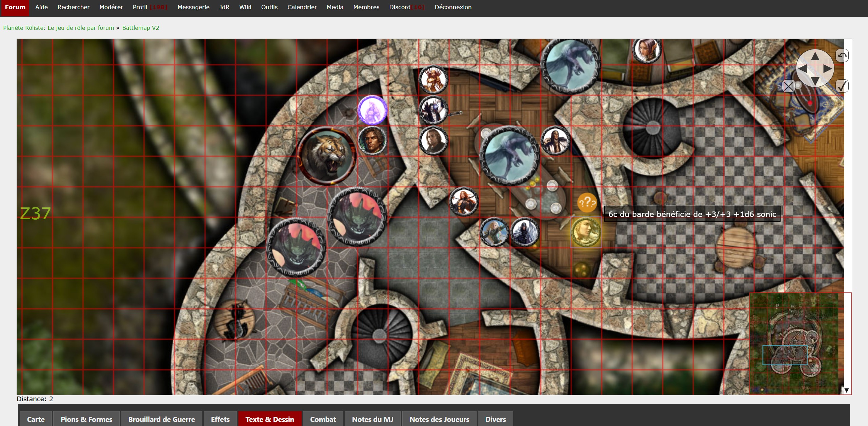The width and height of the screenshot is (868, 426).
Task: Click the minimap overview thumbnail
Action: click(794, 343)
